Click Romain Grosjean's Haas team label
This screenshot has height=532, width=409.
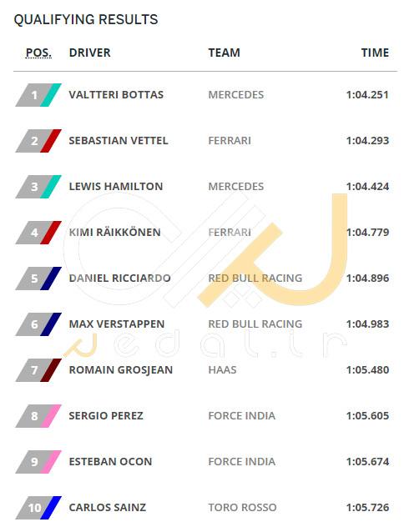coord(223,370)
